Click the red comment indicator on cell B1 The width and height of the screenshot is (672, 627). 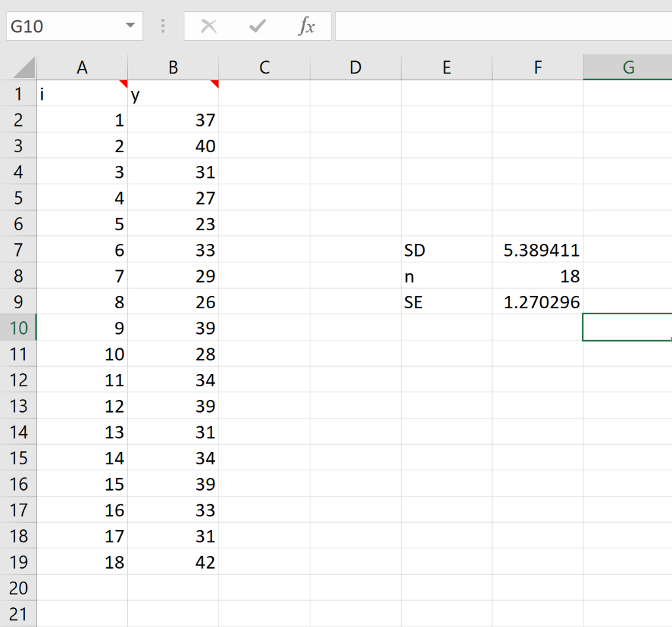[x=215, y=84]
